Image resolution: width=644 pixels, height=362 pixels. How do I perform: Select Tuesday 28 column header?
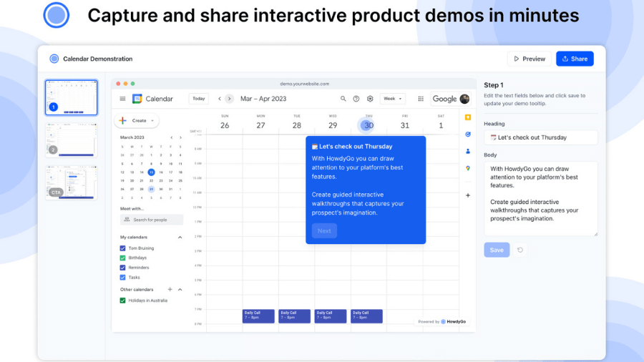[x=297, y=123]
